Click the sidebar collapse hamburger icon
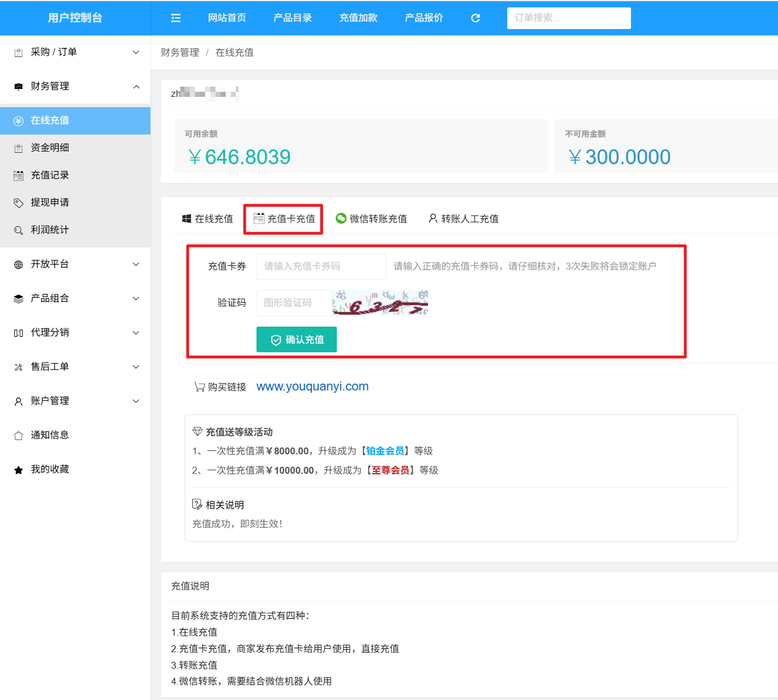This screenshot has height=700, width=778. [176, 18]
